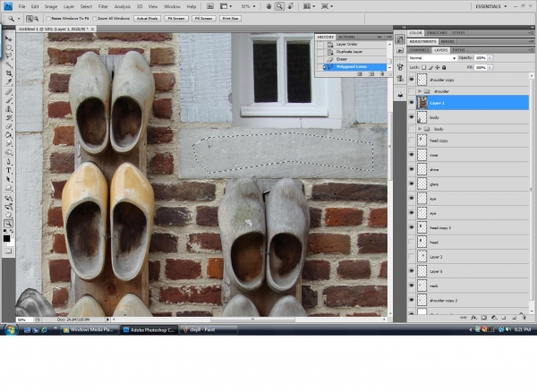The width and height of the screenshot is (537, 392).
Task: Expand the body layer group
Action: click(x=420, y=129)
